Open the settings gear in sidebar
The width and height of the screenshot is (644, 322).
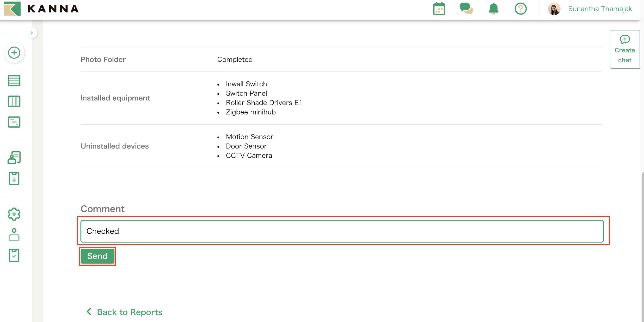coord(14,214)
